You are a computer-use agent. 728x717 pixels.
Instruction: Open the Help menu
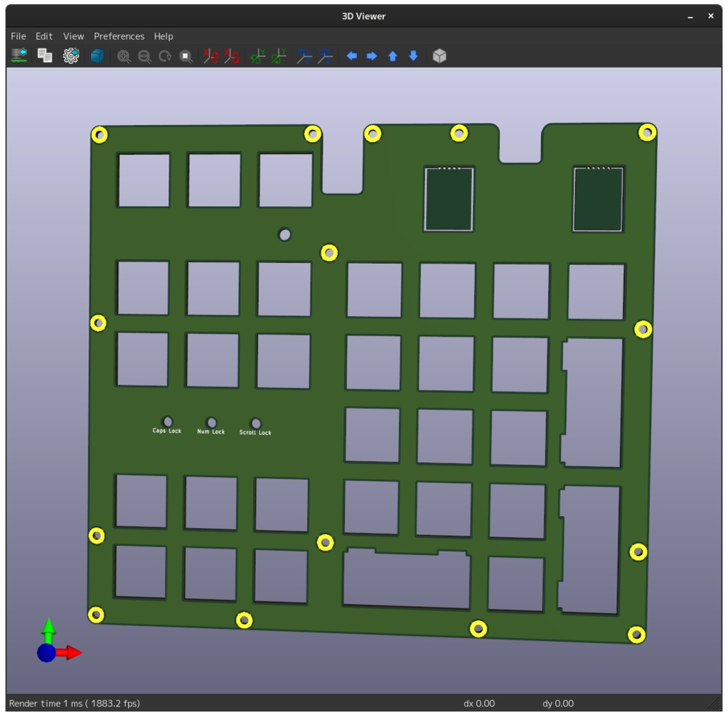163,36
